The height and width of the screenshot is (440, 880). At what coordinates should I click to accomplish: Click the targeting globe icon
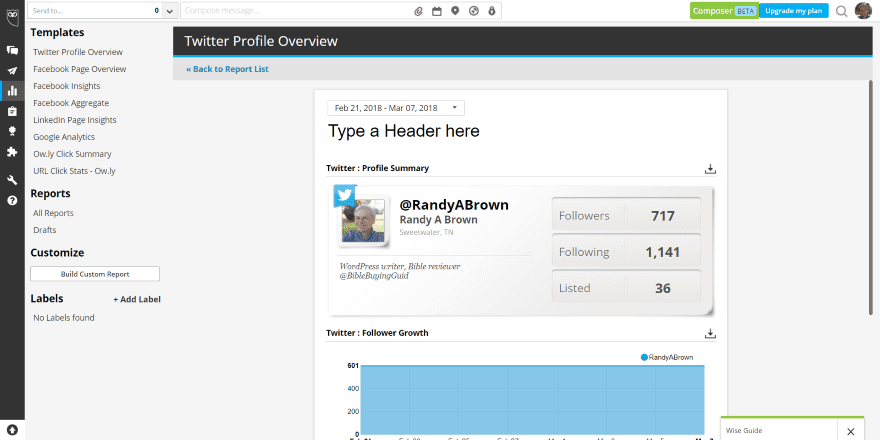(x=474, y=11)
